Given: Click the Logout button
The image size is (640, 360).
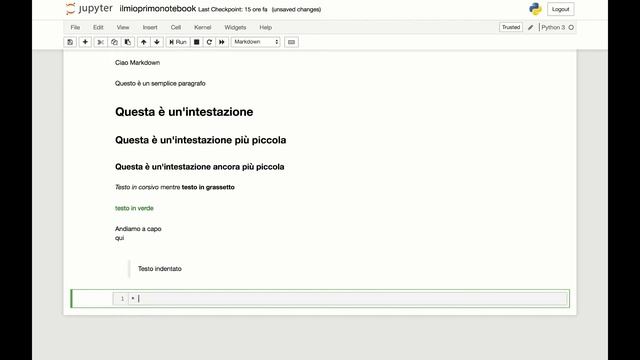Looking at the screenshot, I should click(x=560, y=9).
